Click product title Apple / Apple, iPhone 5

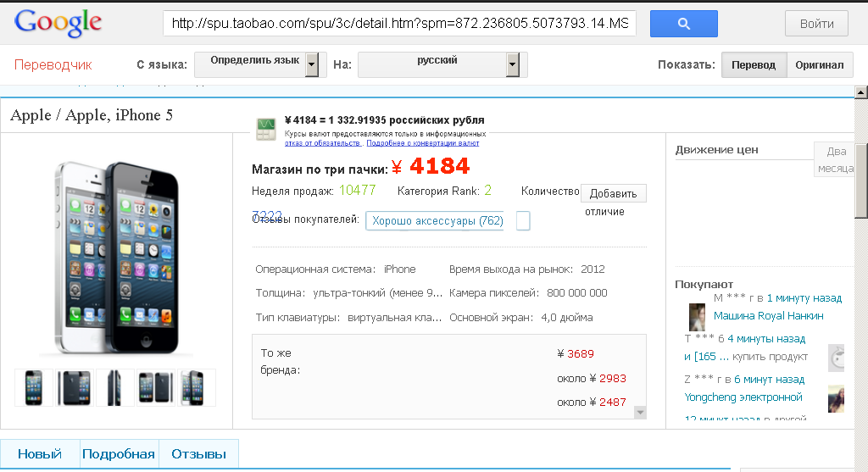coord(92,115)
